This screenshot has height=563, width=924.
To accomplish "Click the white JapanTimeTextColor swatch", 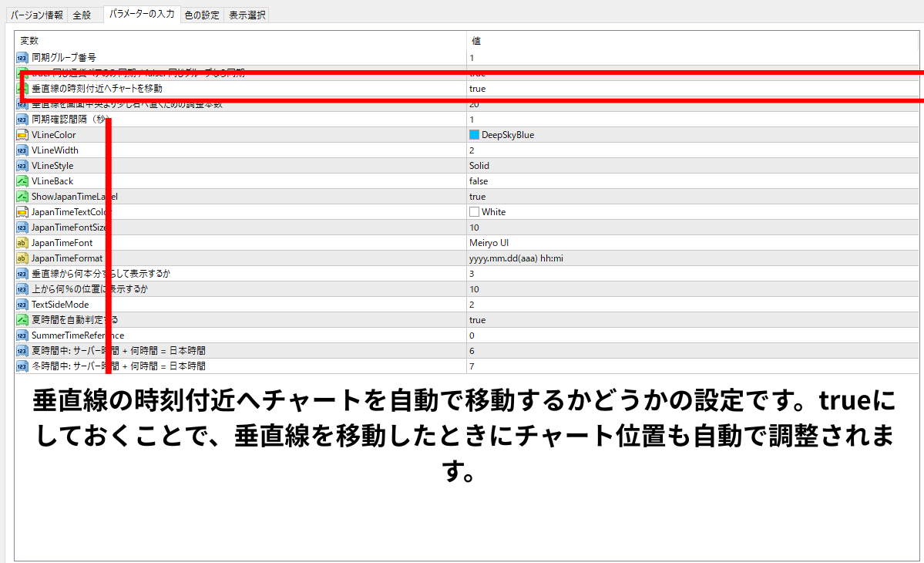I will [474, 212].
